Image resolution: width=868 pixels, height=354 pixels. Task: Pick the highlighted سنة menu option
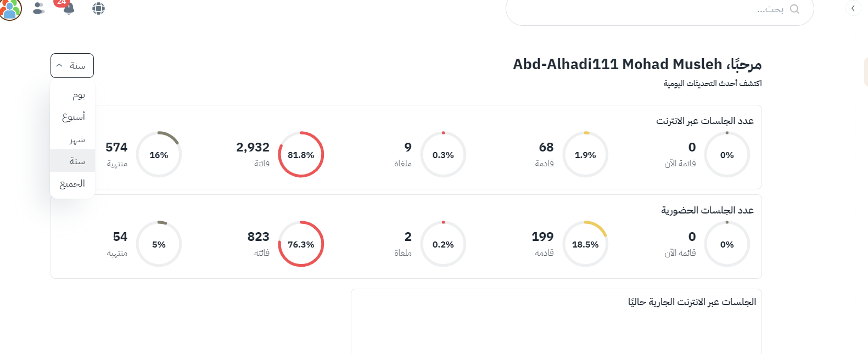pyautogui.click(x=77, y=161)
